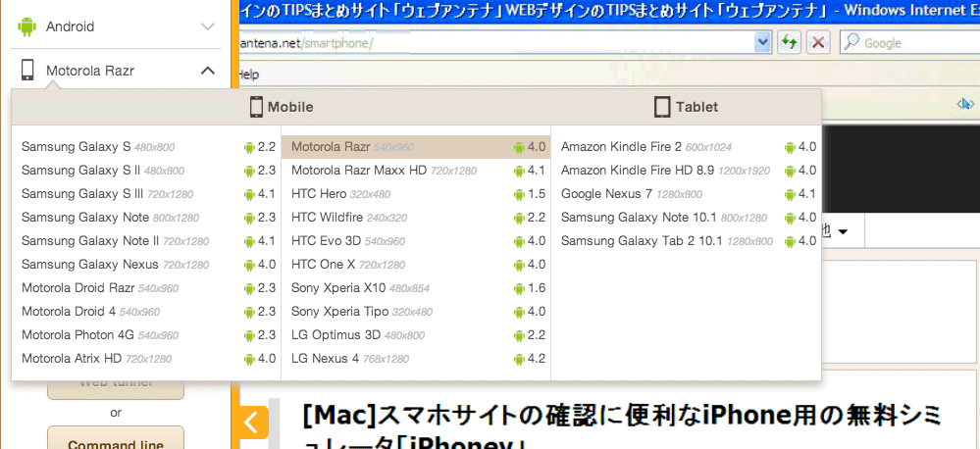Click Android icon beside Sony Xperia X10 version 1.6

519,288
